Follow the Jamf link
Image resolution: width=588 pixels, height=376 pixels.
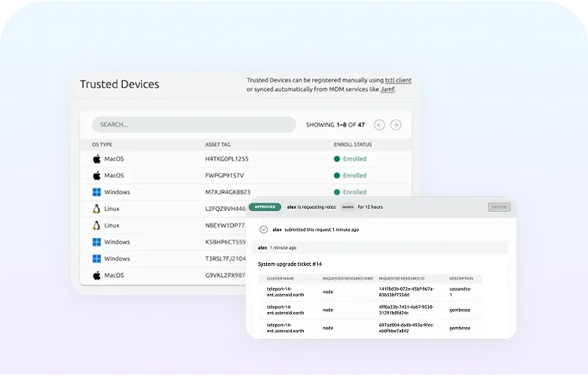tap(387, 89)
